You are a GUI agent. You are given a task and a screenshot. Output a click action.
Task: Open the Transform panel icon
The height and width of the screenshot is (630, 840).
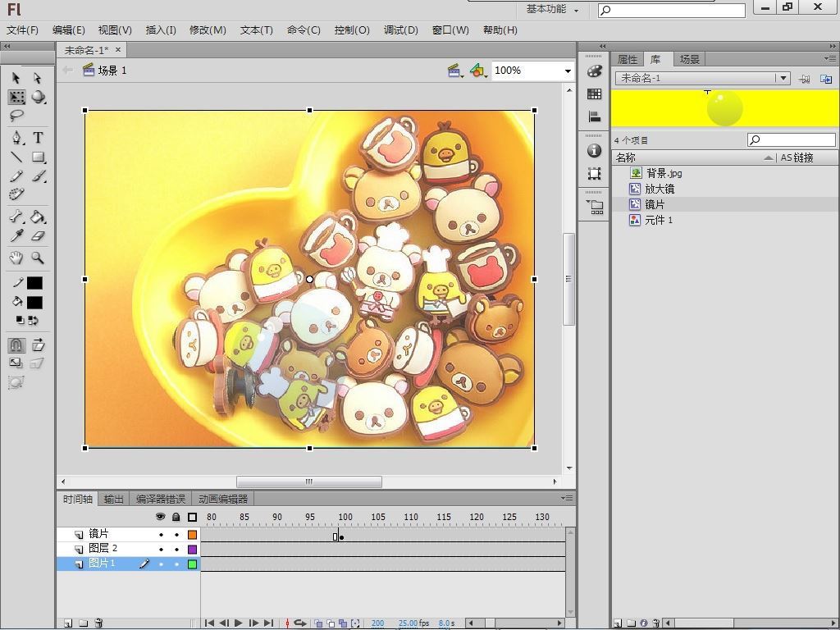click(594, 174)
